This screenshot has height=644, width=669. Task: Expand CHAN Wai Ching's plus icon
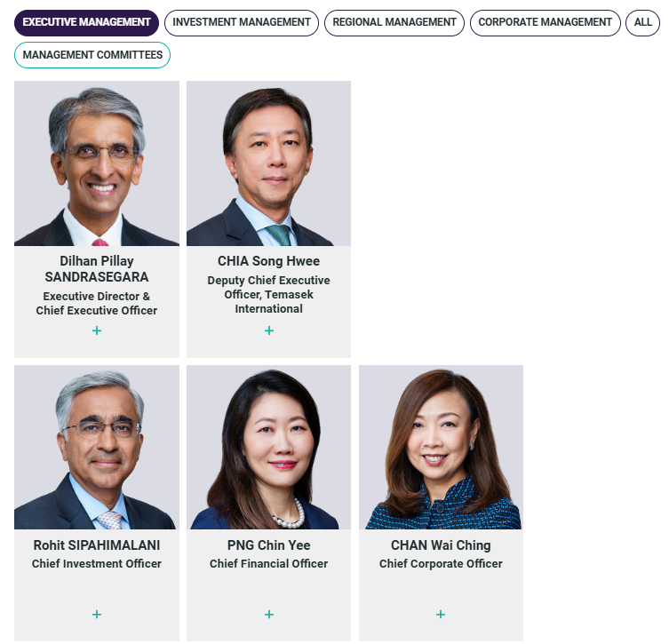click(441, 614)
